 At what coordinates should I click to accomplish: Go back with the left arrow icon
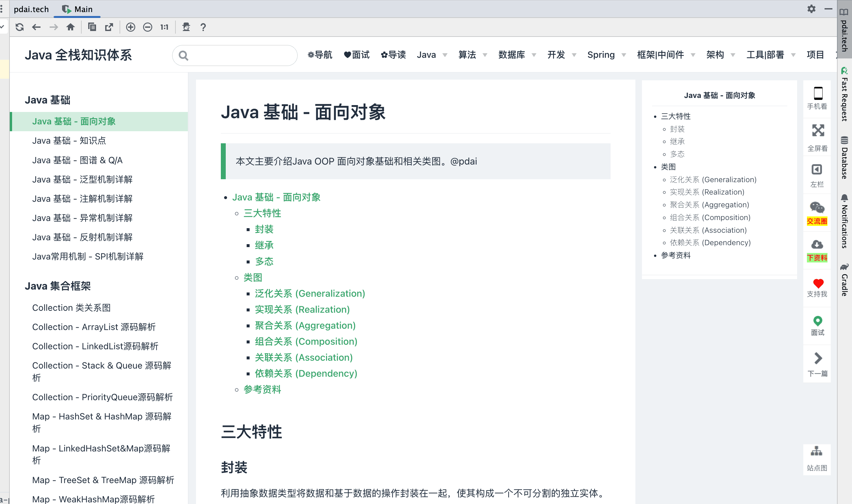[36, 27]
